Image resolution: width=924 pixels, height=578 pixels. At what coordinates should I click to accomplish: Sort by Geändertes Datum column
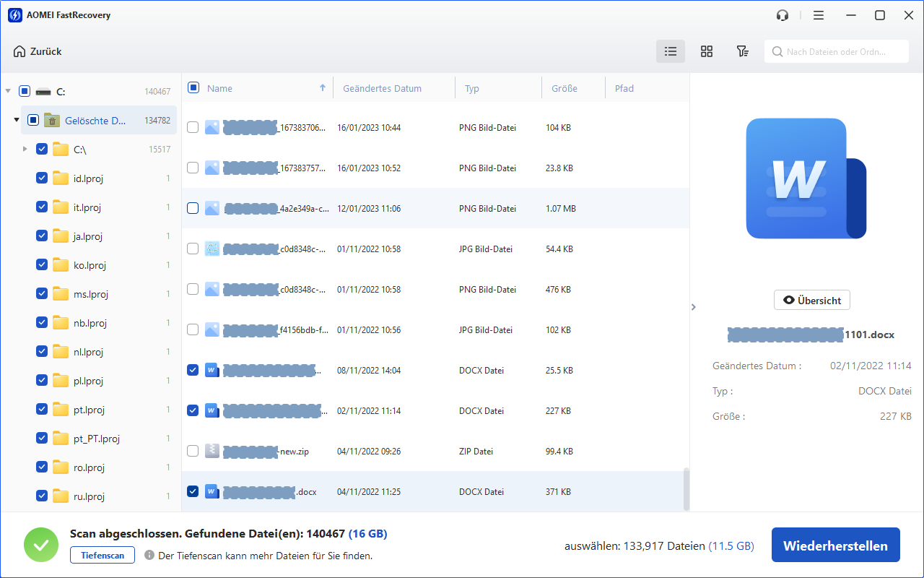(x=382, y=88)
